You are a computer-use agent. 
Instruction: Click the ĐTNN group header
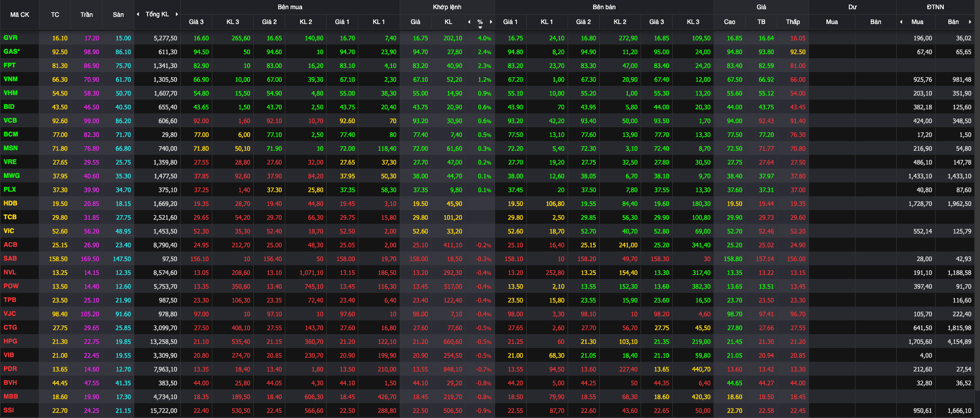[x=936, y=7]
